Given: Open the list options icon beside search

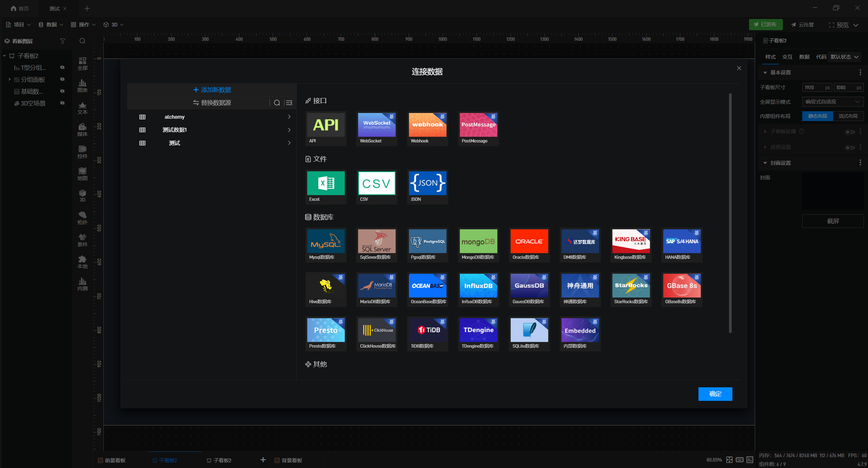Looking at the screenshot, I should click(289, 103).
